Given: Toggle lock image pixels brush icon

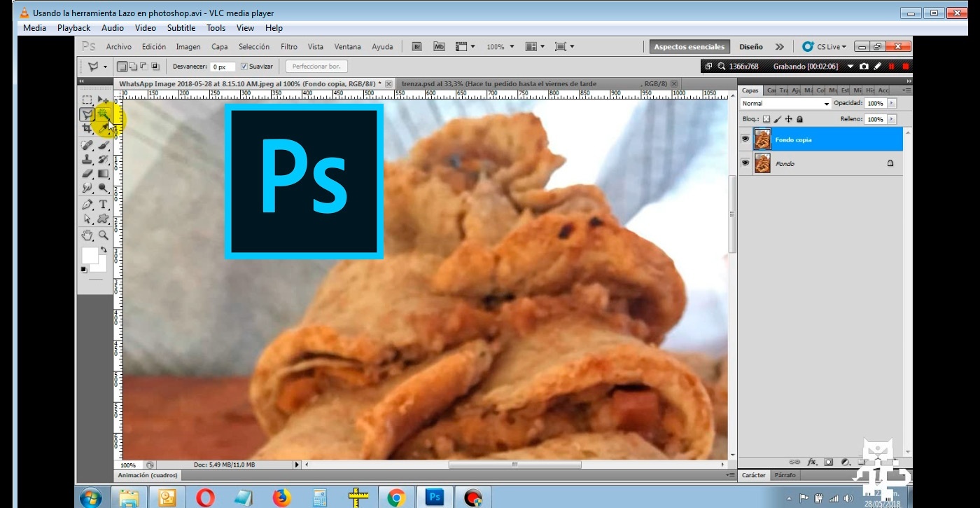Looking at the screenshot, I should click(x=777, y=119).
